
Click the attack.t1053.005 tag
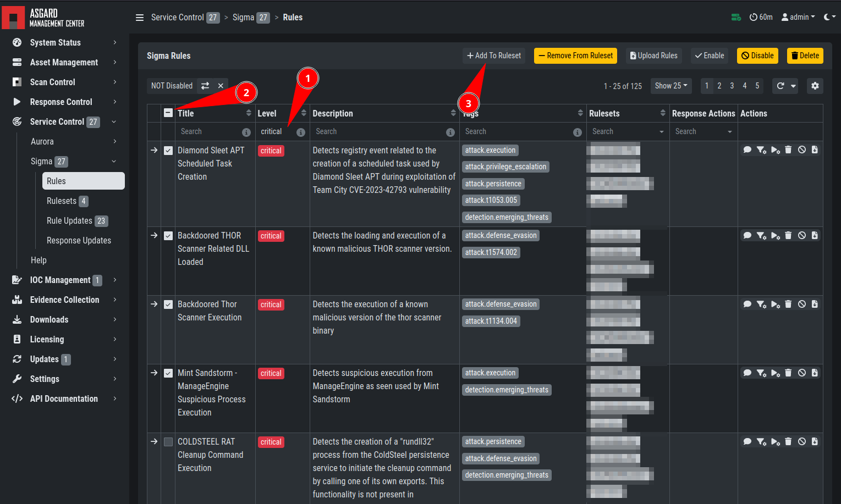pos(491,200)
